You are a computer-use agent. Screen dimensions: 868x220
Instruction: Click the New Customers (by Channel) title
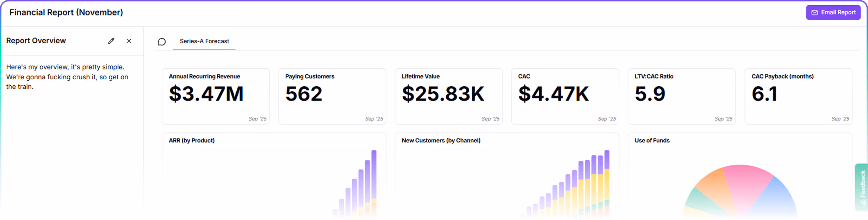(441, 140)
